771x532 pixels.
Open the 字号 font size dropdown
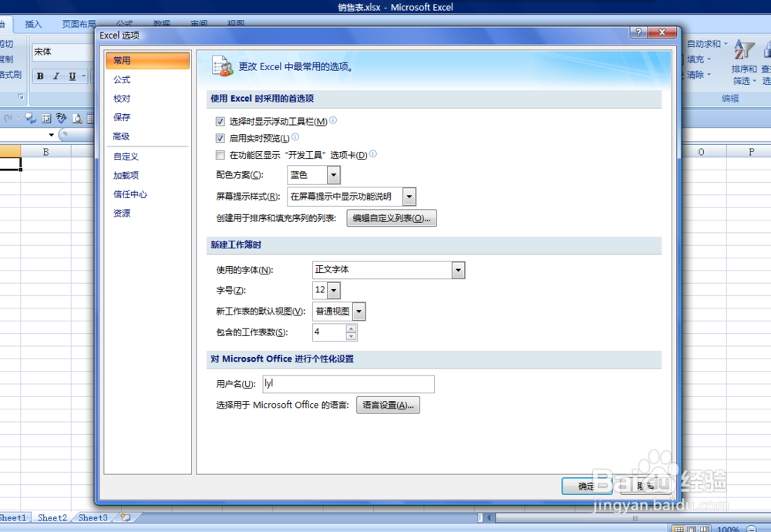[333, 290]
